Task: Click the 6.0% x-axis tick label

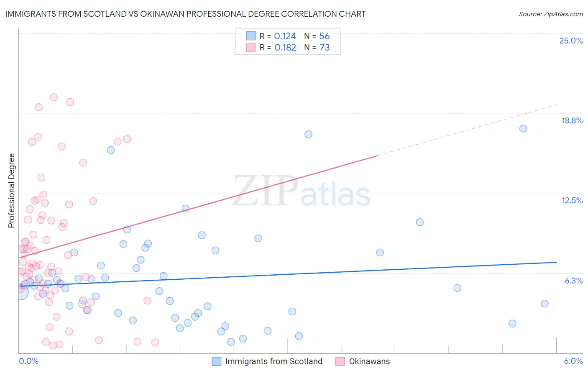Action: [x=573, y=361]
